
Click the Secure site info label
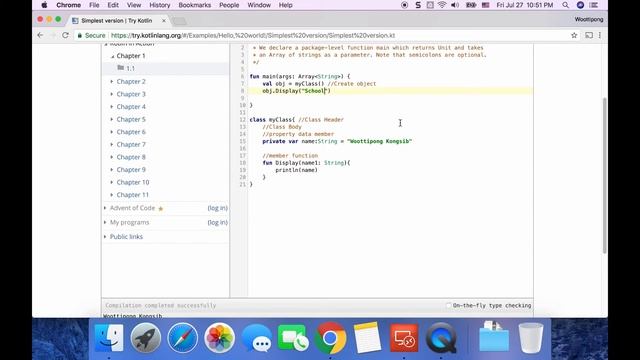[x=91, y=36]
